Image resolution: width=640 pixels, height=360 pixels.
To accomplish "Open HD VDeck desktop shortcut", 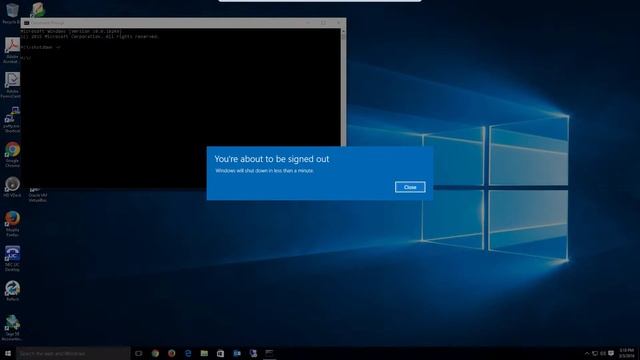I will [12, 187].
